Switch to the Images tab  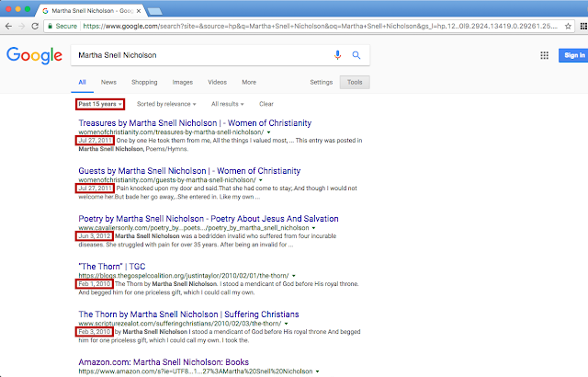[x=183, y=82]
